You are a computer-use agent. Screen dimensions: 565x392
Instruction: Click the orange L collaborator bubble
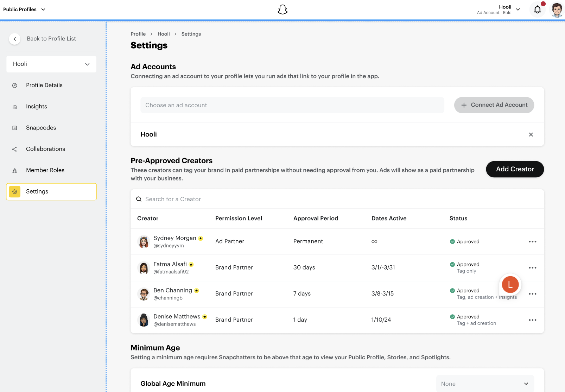point(510,285)
